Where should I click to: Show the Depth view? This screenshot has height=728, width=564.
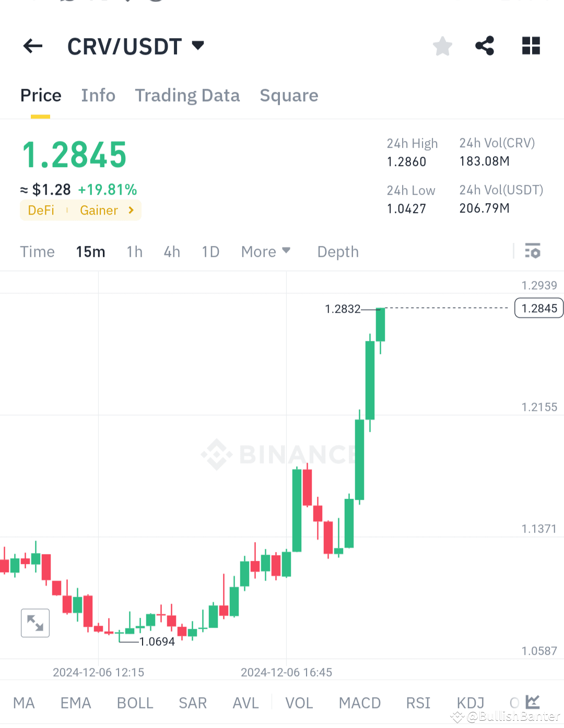pyautogui.click(x=337, y=251)
